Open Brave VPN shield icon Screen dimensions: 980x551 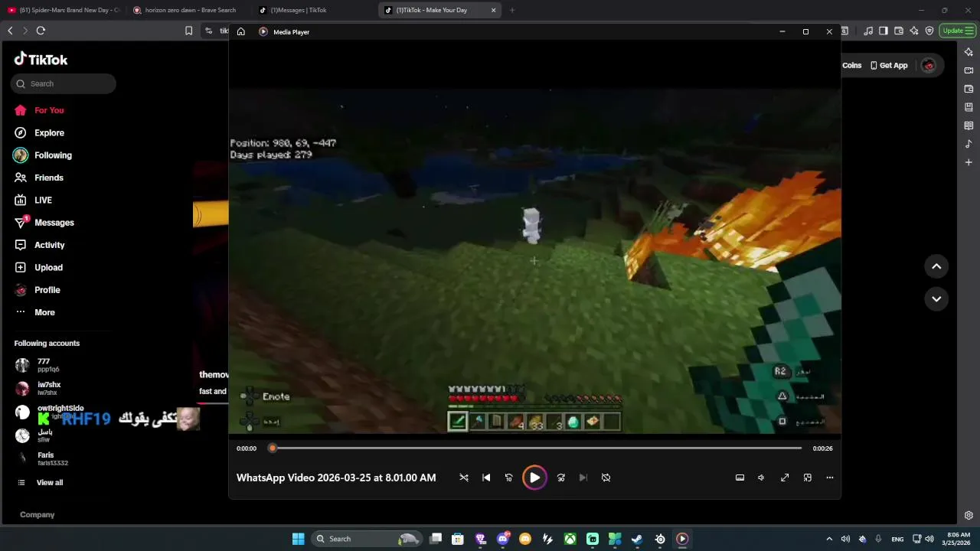(929, 31)
